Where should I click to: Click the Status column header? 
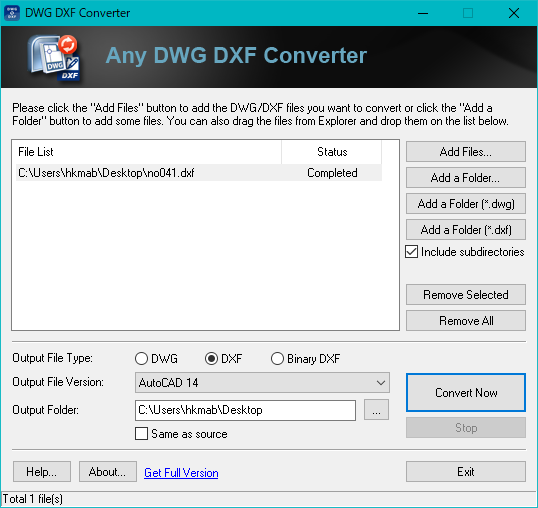pos(331,152)
